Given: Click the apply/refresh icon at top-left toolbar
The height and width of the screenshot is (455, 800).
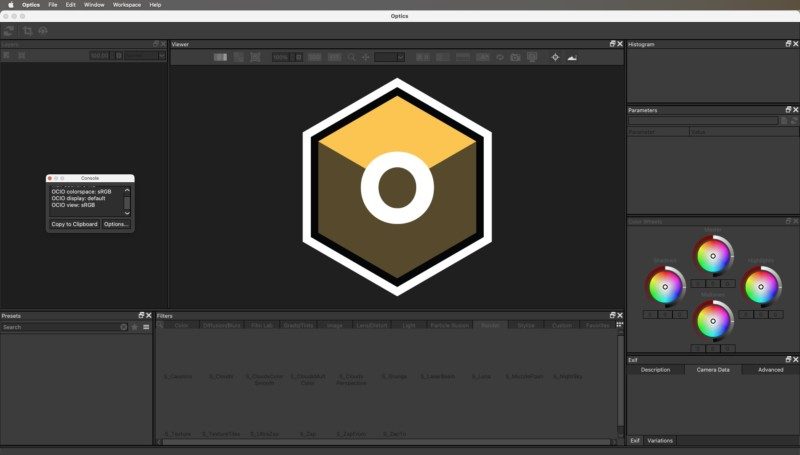Looking at the screenshot, I should (9, 31).
